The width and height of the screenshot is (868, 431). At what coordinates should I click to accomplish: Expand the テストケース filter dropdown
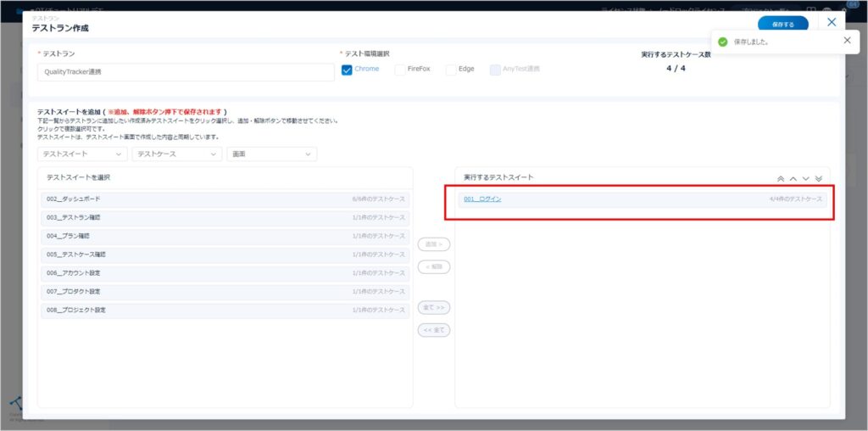[177, 154]
